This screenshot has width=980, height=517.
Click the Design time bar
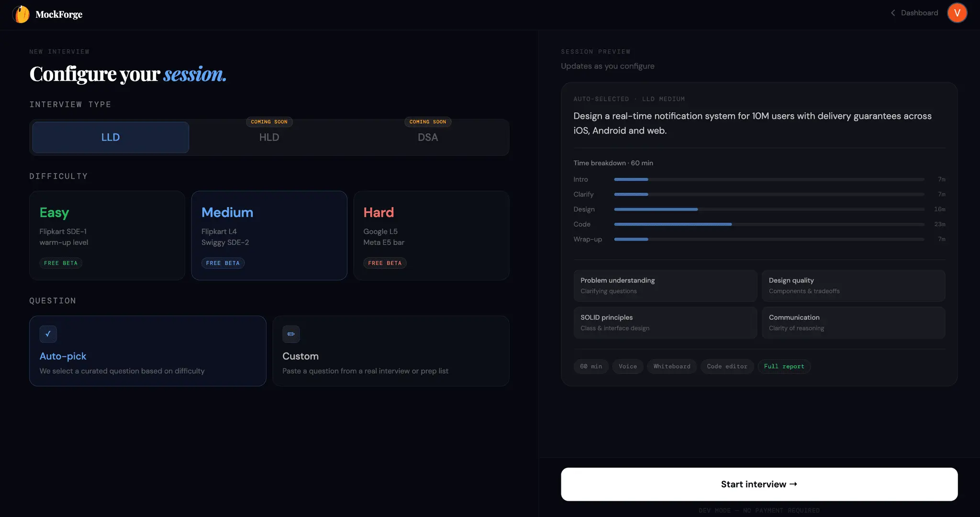769,209
